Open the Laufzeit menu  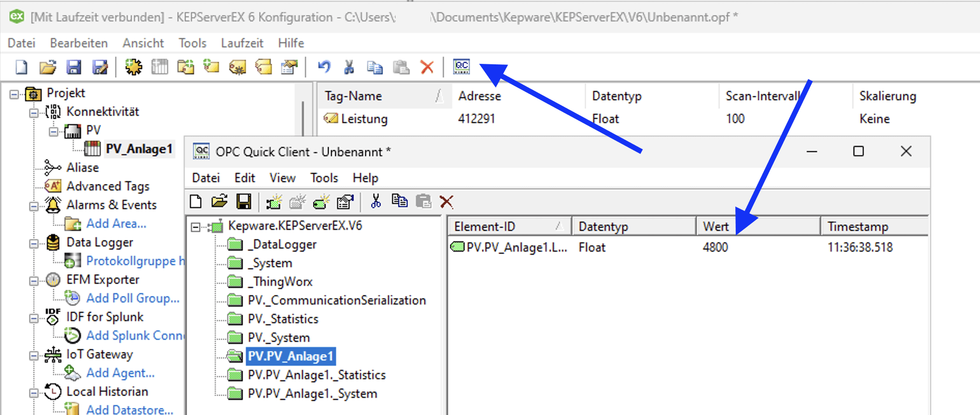tap(242, 43)
